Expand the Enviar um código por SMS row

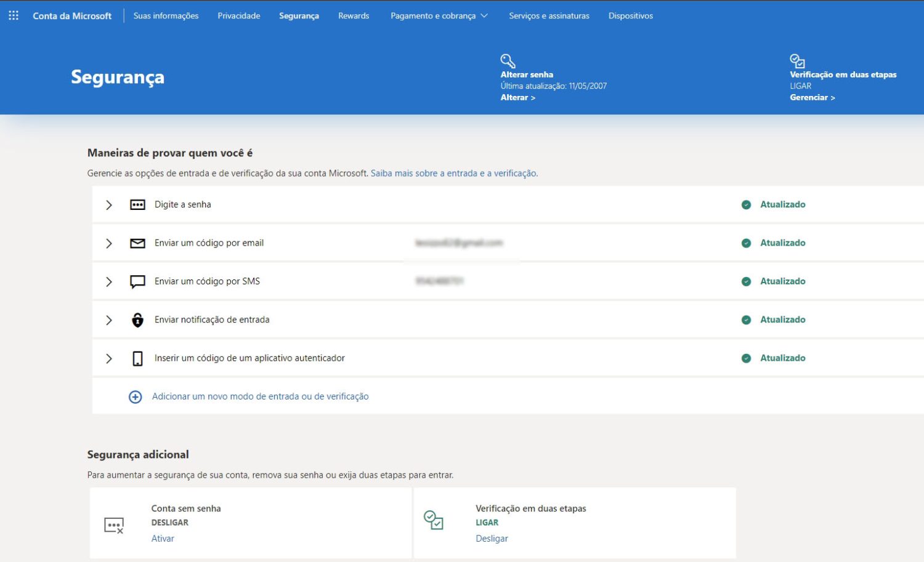click(x=109, y=281)
